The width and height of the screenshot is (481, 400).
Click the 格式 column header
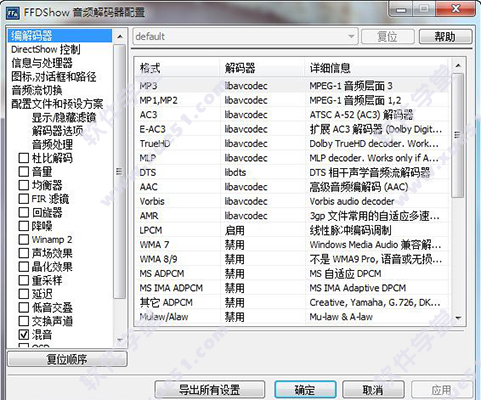coord(177,68)
